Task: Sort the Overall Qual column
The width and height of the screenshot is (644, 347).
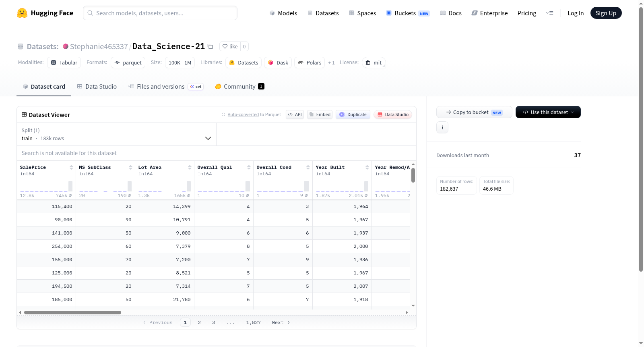Action: tap(249, 167)
